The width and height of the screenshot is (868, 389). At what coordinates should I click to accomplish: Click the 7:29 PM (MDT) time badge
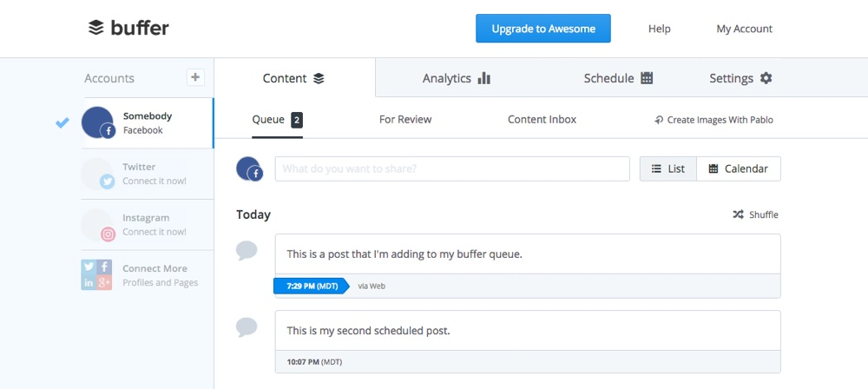tap(312, 287)
